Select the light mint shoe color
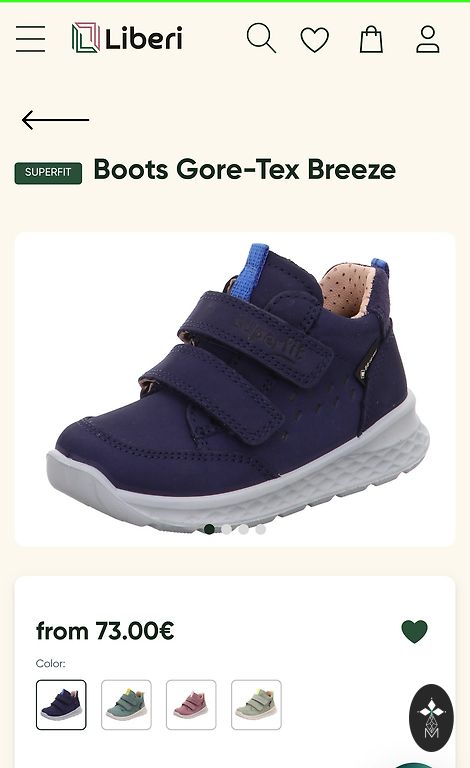Viewport: 470px width, 768px height. tap(256, 705)
